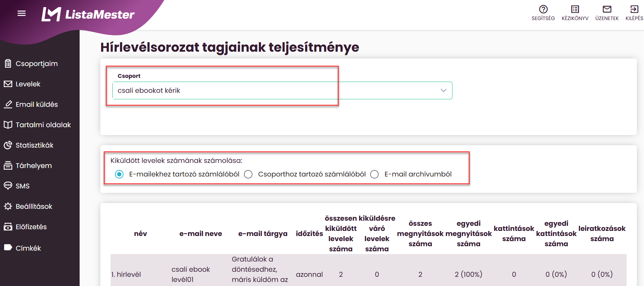Open Előfizetés menu item
Image resolution: width=644 pixels, height=286 pixels.
[x=31, y=227]
